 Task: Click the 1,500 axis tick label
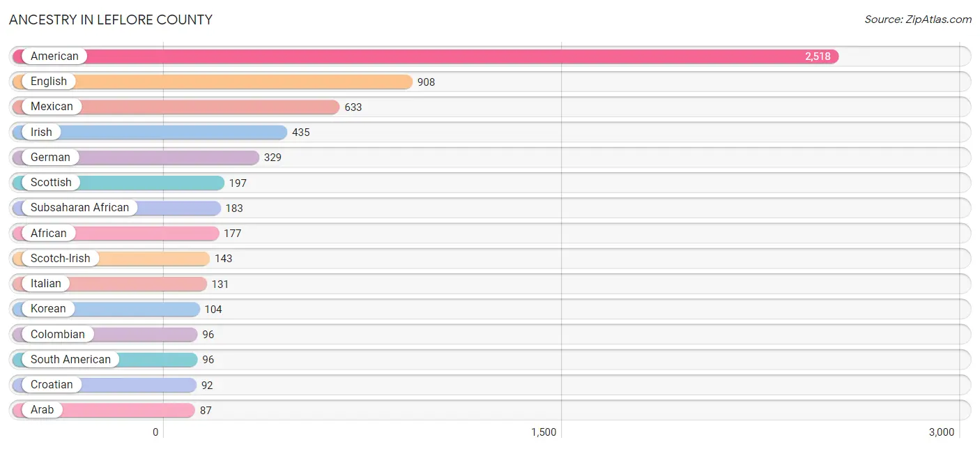(544, 432)
